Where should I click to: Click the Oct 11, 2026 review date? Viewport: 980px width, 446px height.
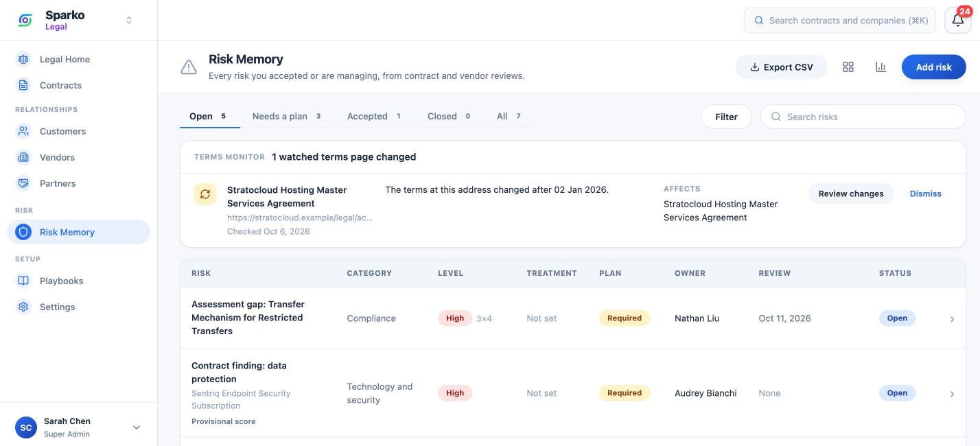784,318
